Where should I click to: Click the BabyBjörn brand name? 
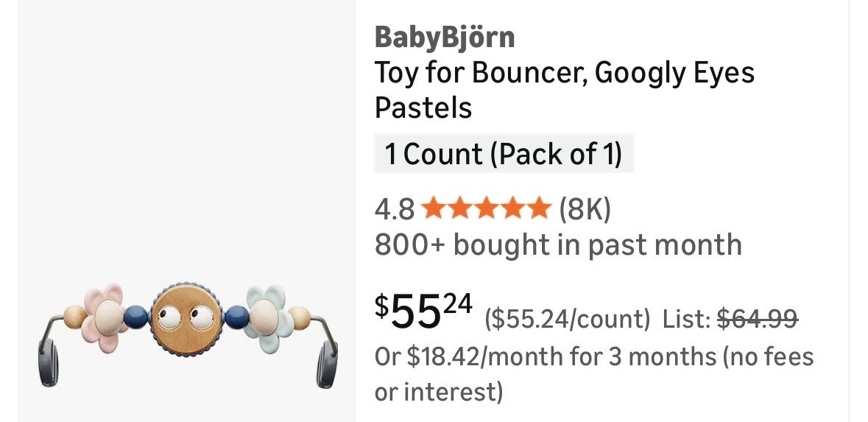pos(444,37)
